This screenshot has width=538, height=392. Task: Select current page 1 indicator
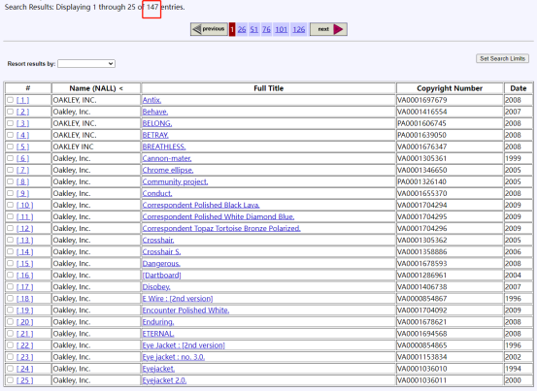(x=232, y=29)
